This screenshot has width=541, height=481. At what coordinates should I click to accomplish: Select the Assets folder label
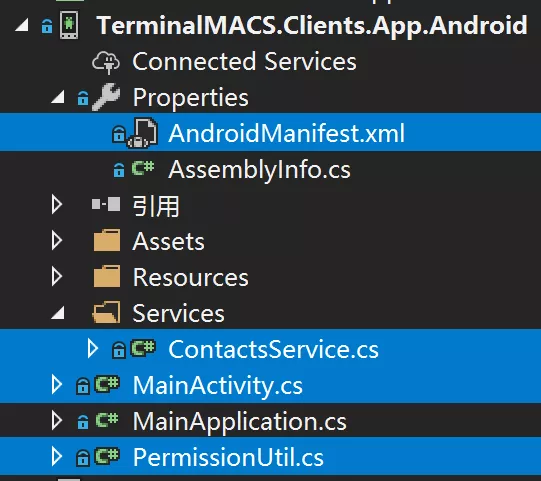click(168, 241)
